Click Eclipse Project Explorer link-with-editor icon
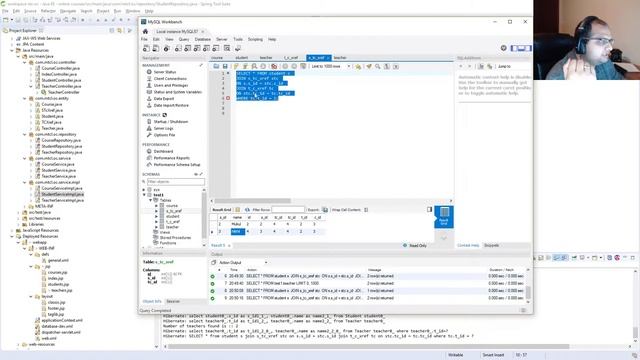640x360 pixels. pyautogui.click(x=120, y=31)
